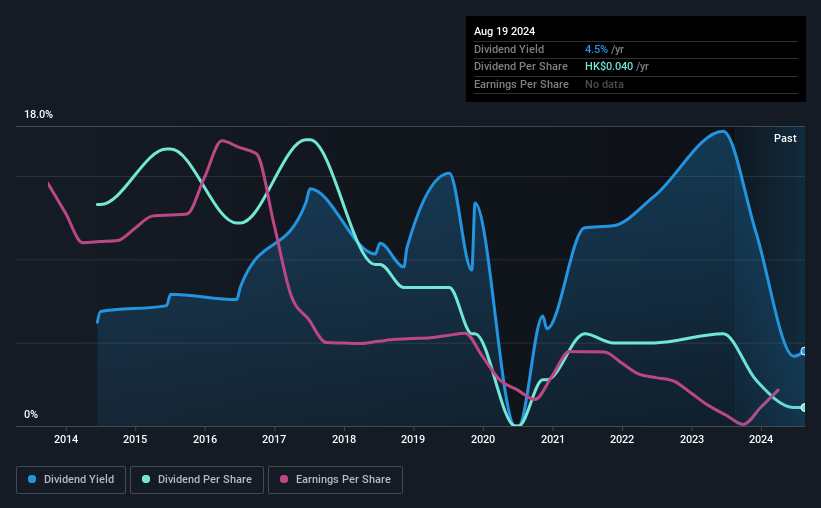Click the 2022 x-axis label

tap(622, 439)
